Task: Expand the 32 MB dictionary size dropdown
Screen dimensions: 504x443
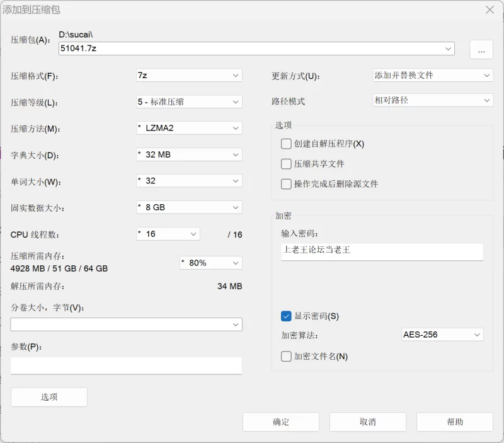Action: pyautogui.click(x=189, y=154)
